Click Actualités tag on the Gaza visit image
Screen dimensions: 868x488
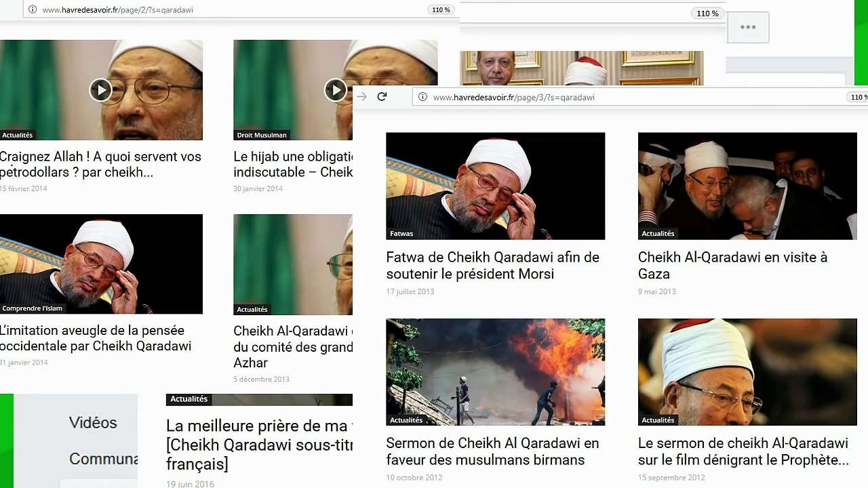pyautogui.click(x=658, y=233)
